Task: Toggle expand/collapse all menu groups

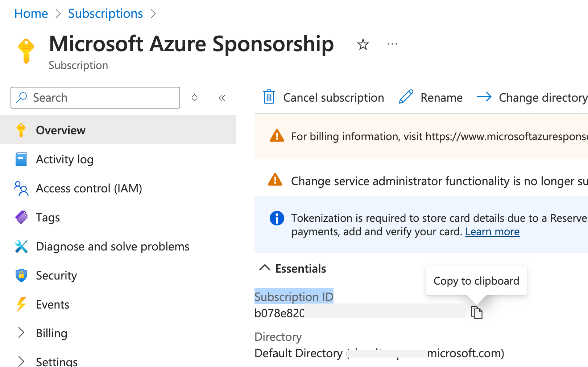Action: point(195,98)
